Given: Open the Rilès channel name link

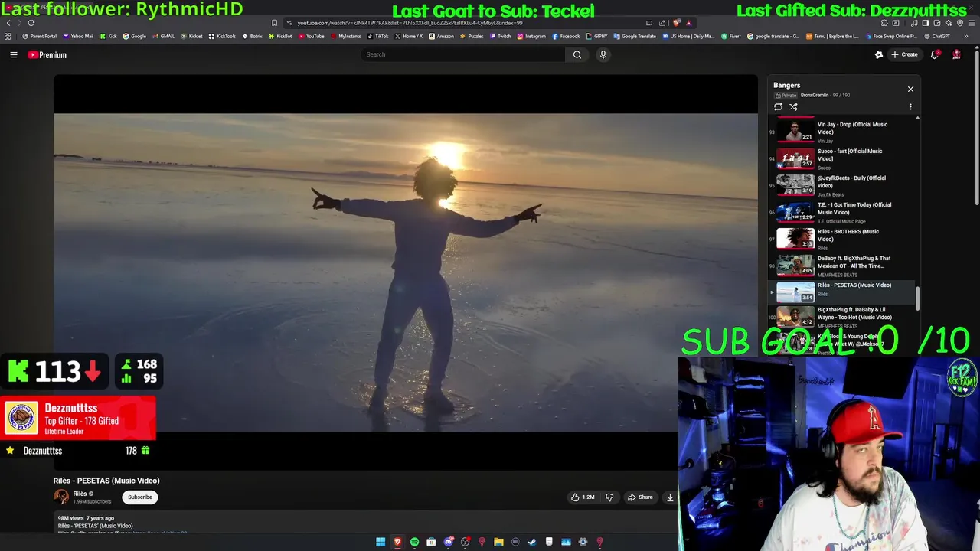Looking at the screenshot, I should click(80, 494).
